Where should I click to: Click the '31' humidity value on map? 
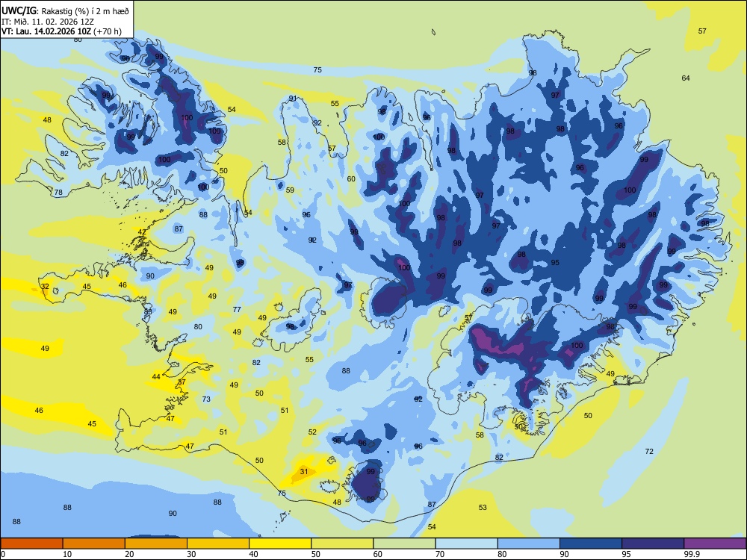(304, 471)
